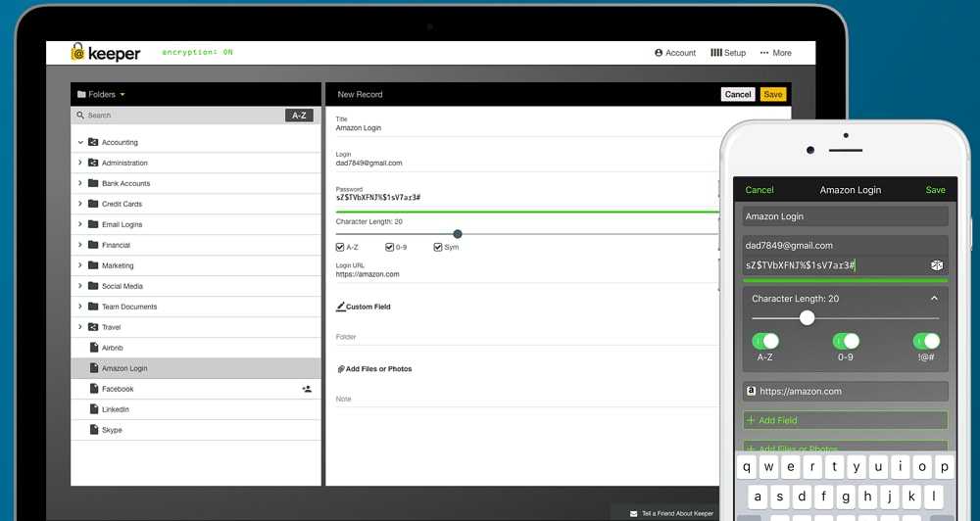Click the yellow Save button
The image size is (980, 521).
pyautogui.click(x=772, y=95)
